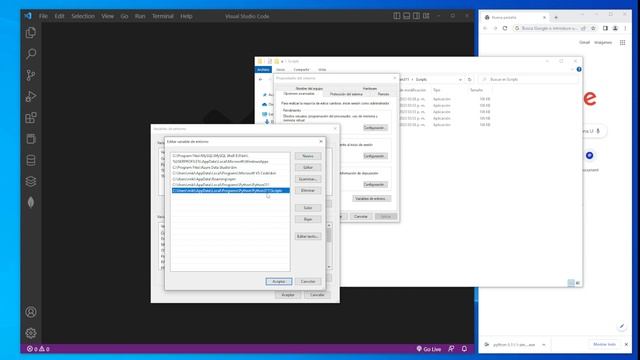Bookmark this tab with the star icon

593,28
